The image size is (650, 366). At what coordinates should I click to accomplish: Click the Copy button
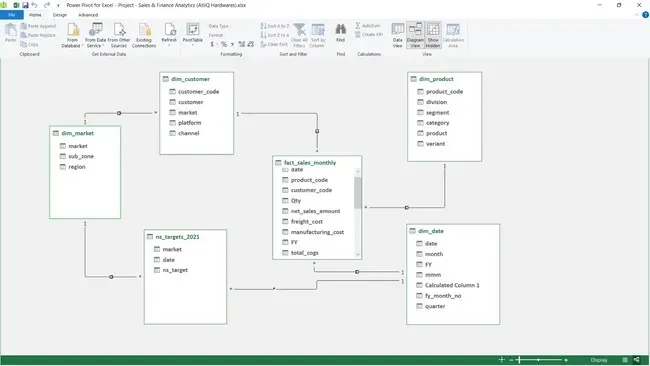tap(29, 44)
